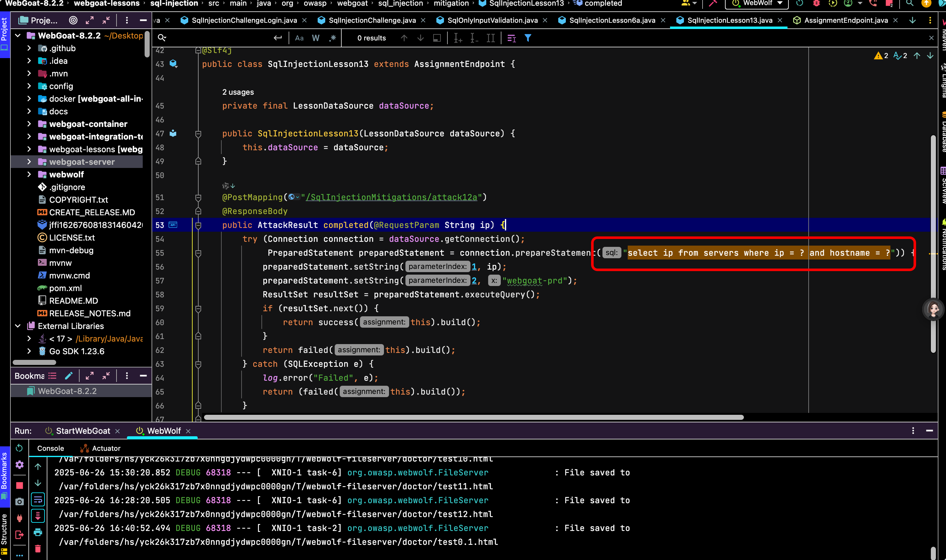Clear all console output with trash icon

pyautogui.click(x=38, y=549)
